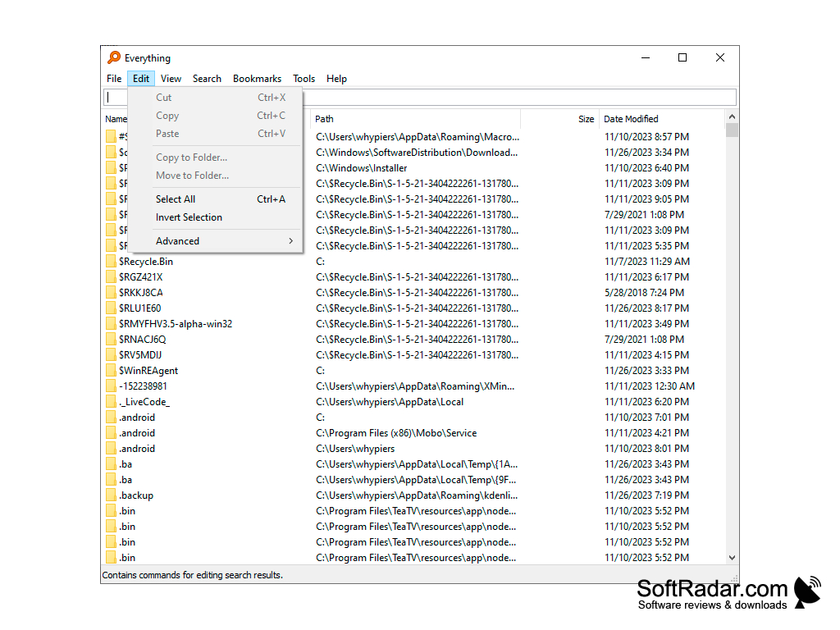
Task: Click folder icon next to $RKKJ8CA
Action: click(111, 293)
